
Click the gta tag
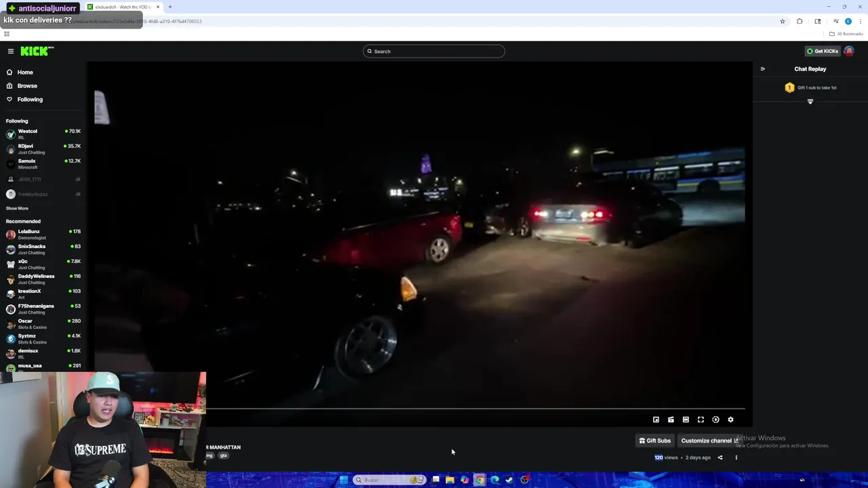pos(223,455)
